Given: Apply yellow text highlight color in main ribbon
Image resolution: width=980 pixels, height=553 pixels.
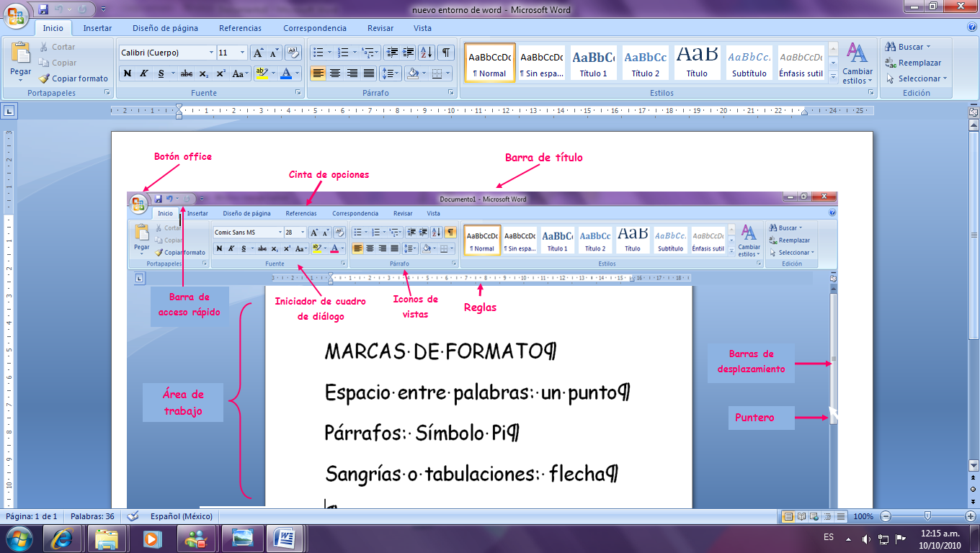Looking at the screenshot, I should (260, 73).
